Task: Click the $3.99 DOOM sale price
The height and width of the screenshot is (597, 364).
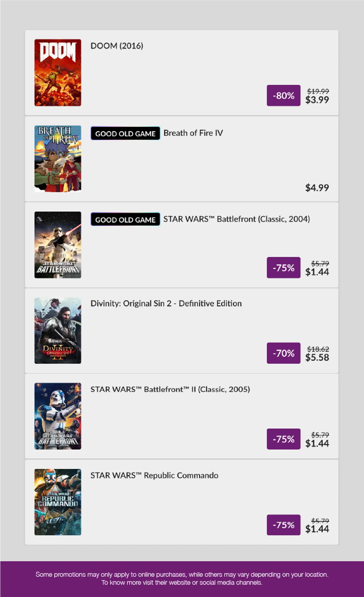Action: (317, 100)
